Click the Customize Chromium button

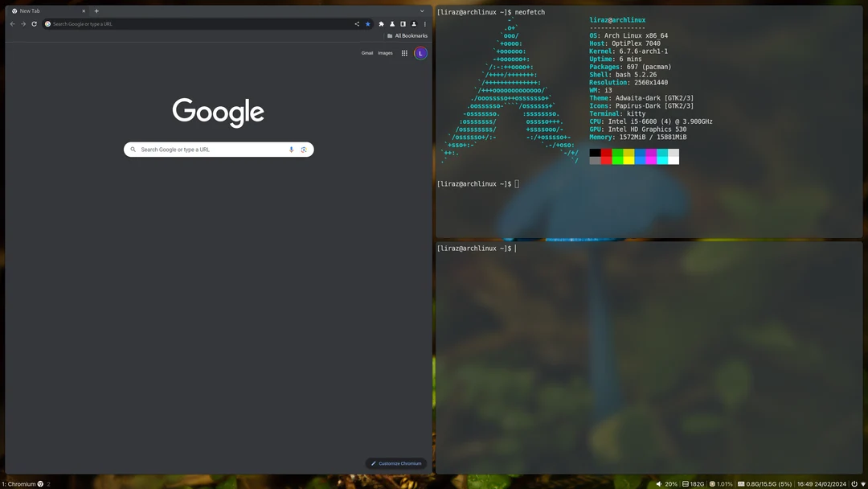click(395, 462)
